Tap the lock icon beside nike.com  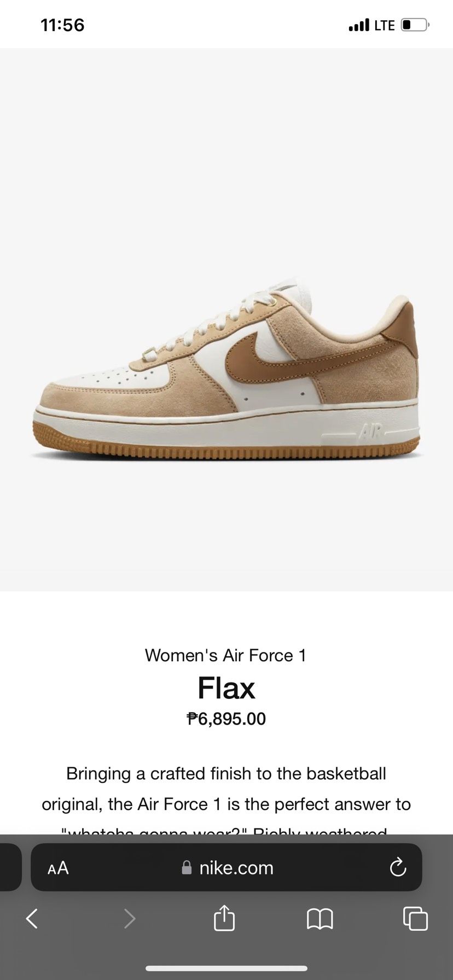point(187,868)
